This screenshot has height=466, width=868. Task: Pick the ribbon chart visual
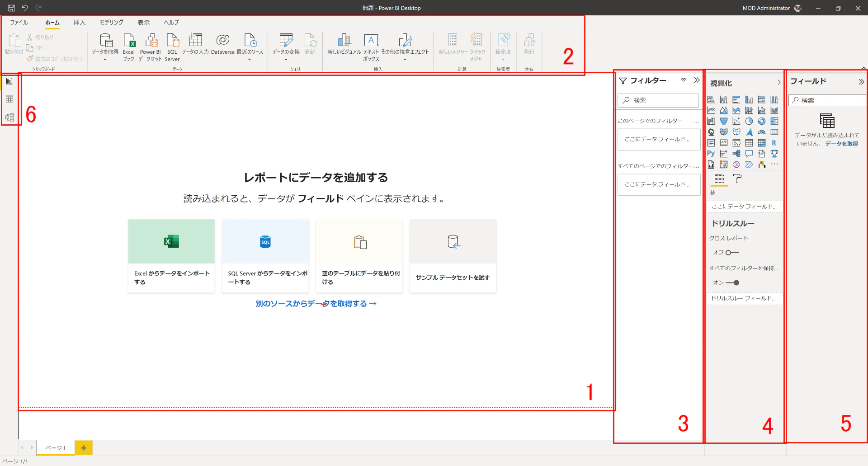[x=774, y=110]
